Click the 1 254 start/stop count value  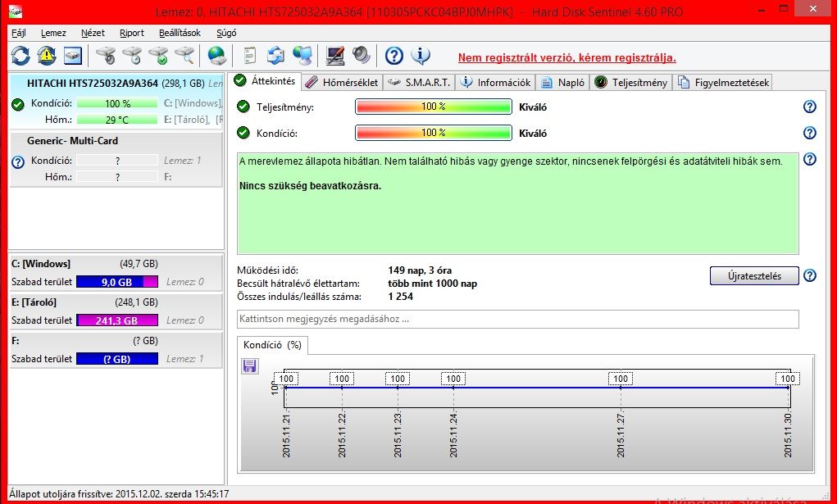click(x=400, y=297)
